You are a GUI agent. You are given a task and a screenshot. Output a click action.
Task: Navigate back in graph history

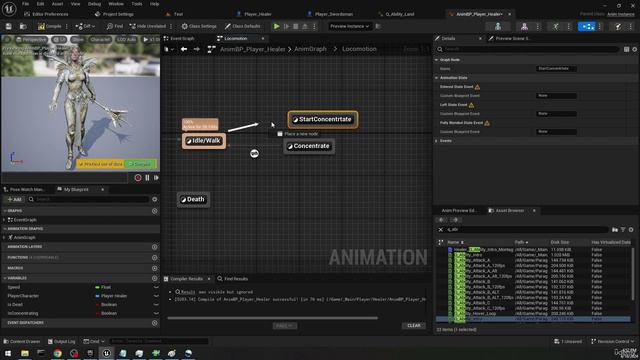click(x=184, y=49)
